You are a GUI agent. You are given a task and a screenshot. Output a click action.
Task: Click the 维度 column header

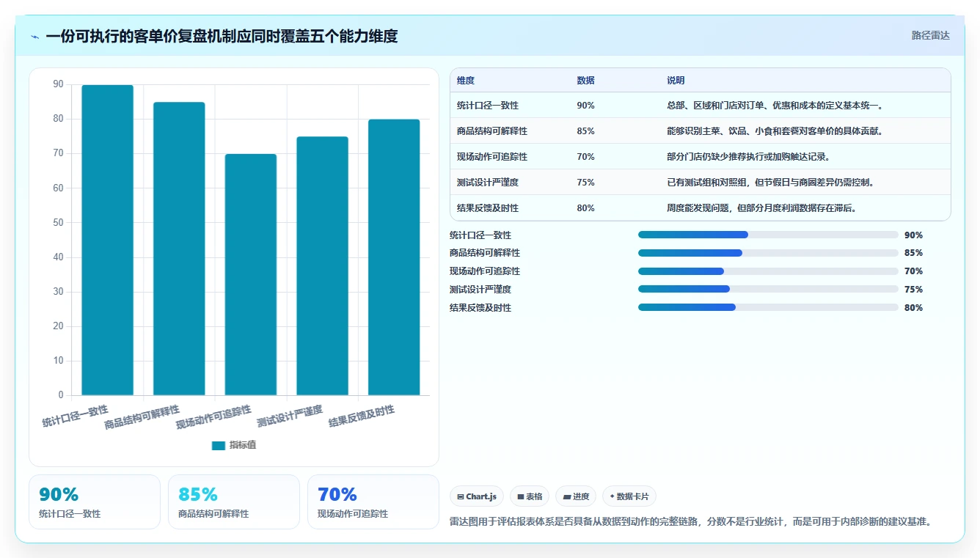pyautogui.click(x=466, y=81)
